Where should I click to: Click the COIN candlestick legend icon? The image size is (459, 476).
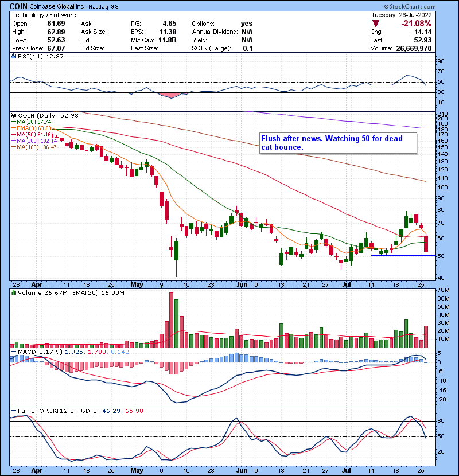click(13, 115)
